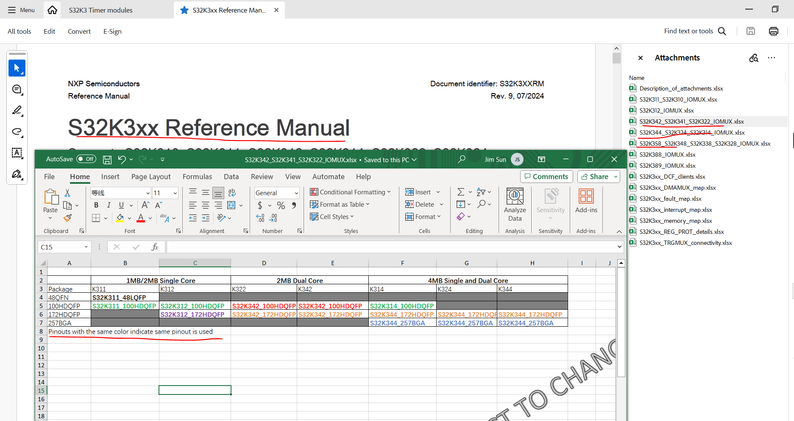The width and height of the screenshot is (794, 421).
Task: Open Excel search in title bar
Action: (461, 159)
